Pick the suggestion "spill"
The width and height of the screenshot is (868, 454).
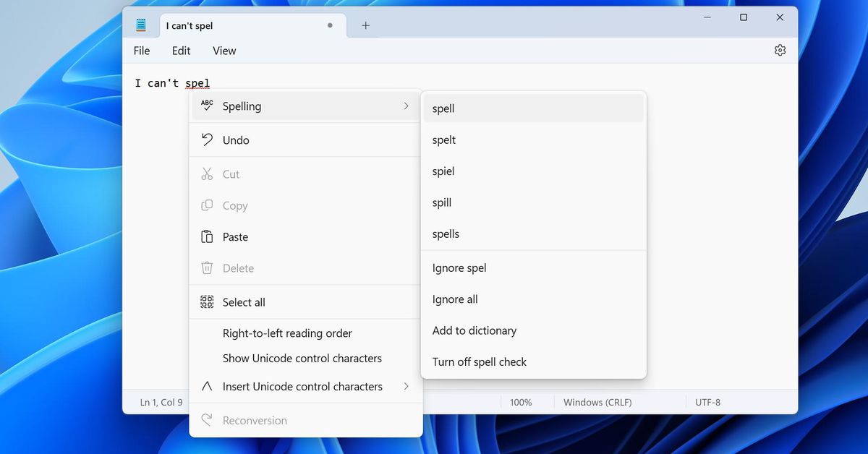pyautogui.click(x=533, y=202)
